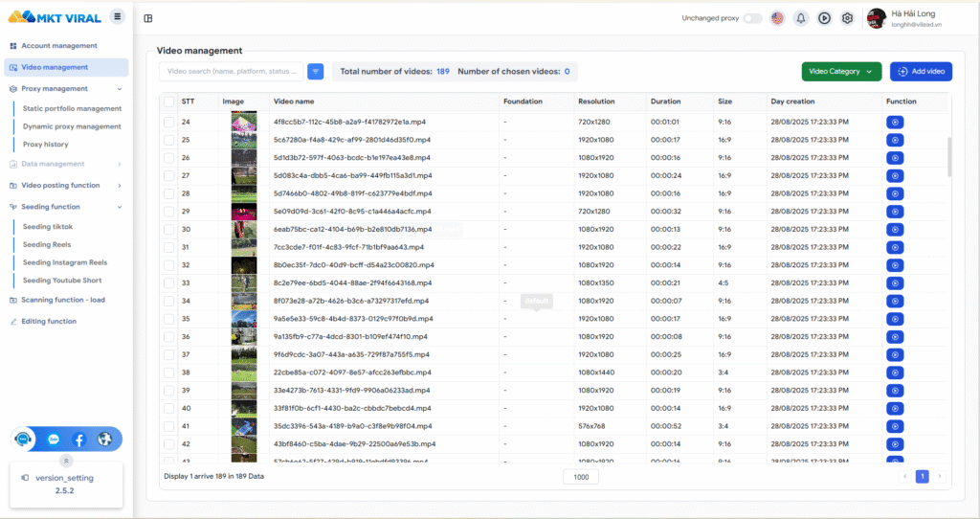Open the Zalo contact icon
This screenshot has height=519, width=980.
54,440
